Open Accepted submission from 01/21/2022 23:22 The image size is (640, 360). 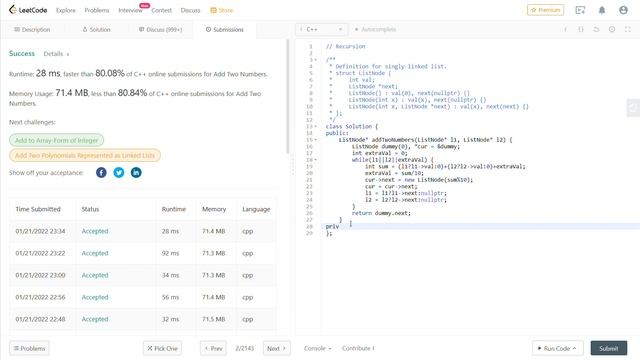pos(95,253)
